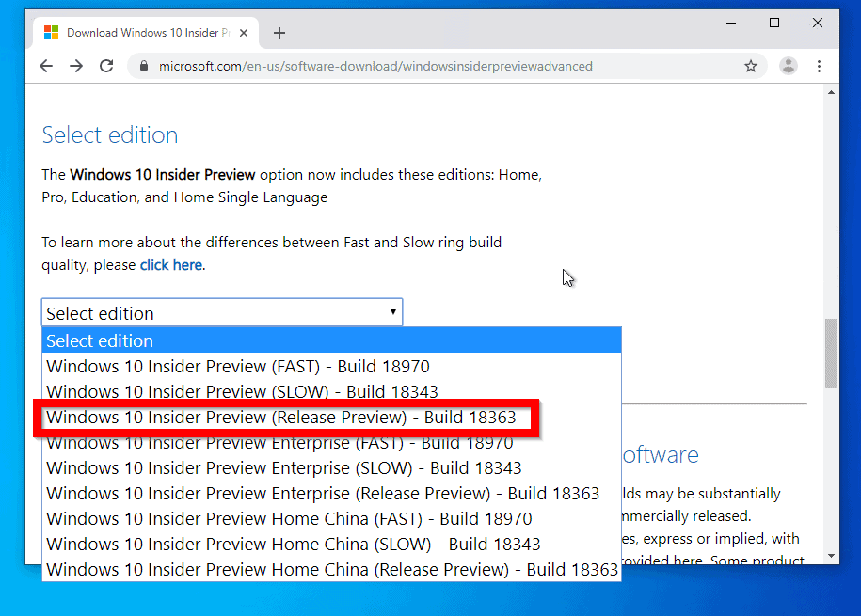Click the vertical scrollbar thumb
The width and height of the screenshot is (861, 616).
(x=831, y=353)
